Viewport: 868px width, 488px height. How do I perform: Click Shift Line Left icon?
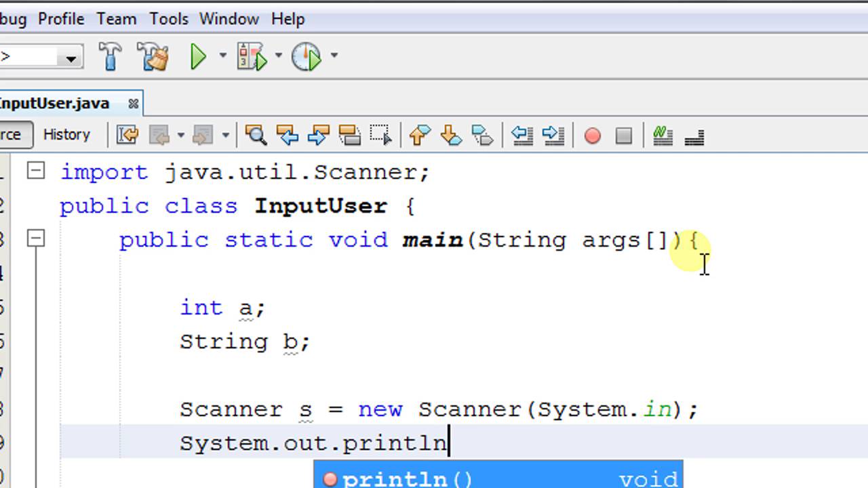point(521,135)
